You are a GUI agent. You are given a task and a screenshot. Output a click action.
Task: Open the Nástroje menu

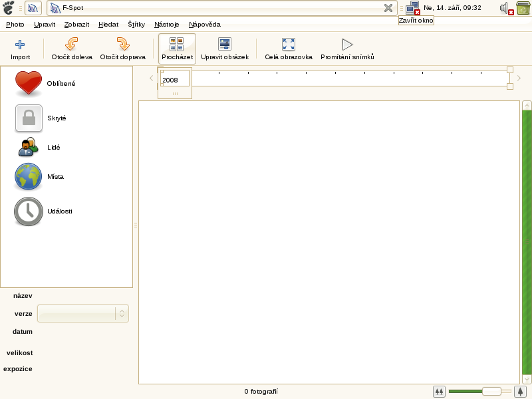167,25
